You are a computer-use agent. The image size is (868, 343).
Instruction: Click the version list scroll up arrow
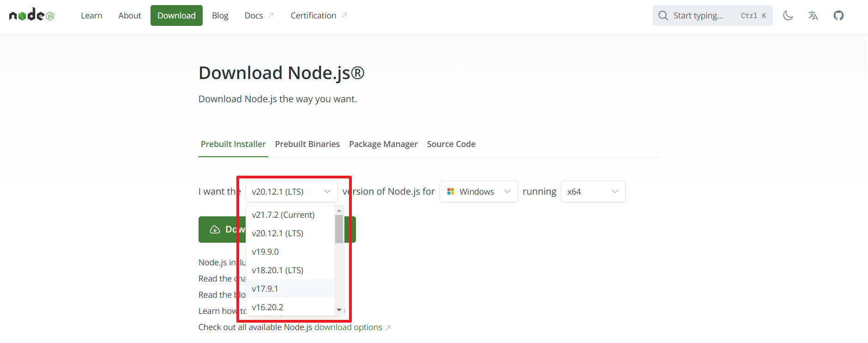pyautogui.click(x=339, y=210)
